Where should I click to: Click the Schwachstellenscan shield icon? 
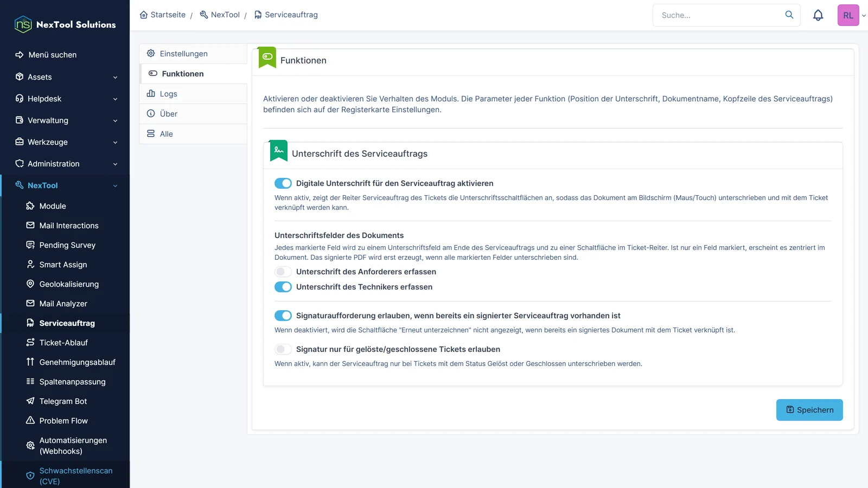click(30, 476)
